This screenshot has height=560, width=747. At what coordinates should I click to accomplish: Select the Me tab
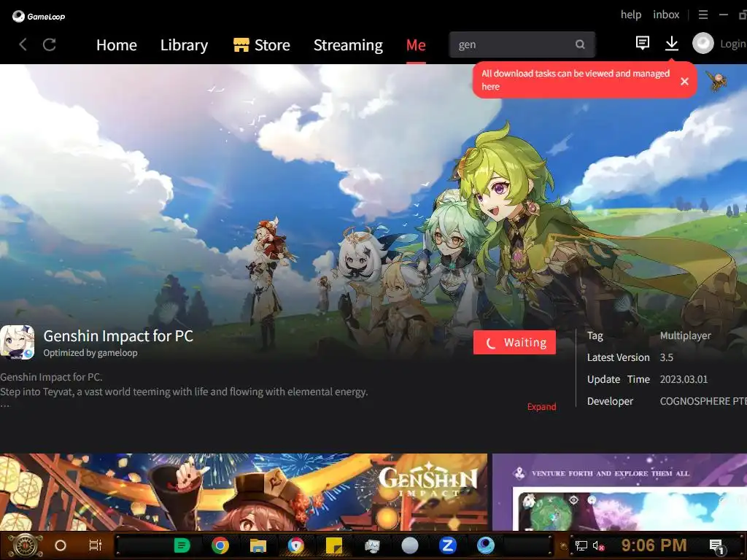point(416,44)
